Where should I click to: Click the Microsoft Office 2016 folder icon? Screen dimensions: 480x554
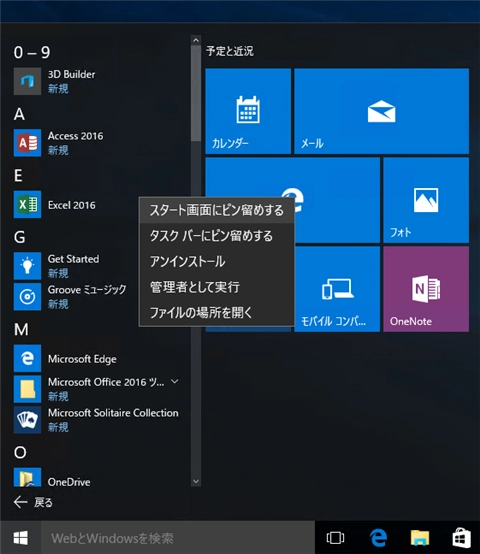tap(27, 389)
